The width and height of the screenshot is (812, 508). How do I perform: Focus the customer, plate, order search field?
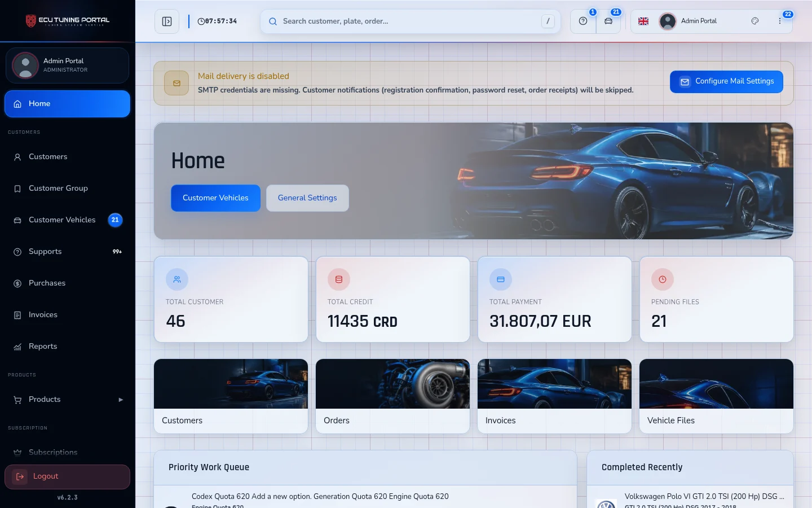411,21
